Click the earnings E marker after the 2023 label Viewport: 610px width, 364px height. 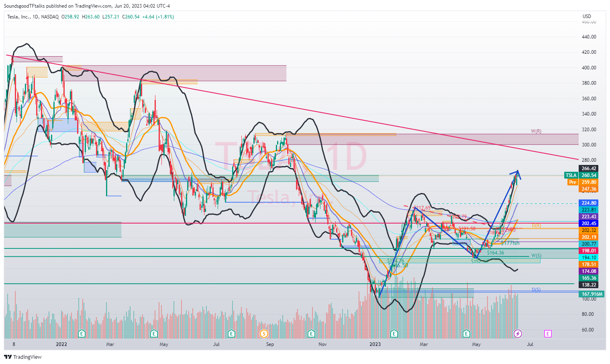(394, 333)
